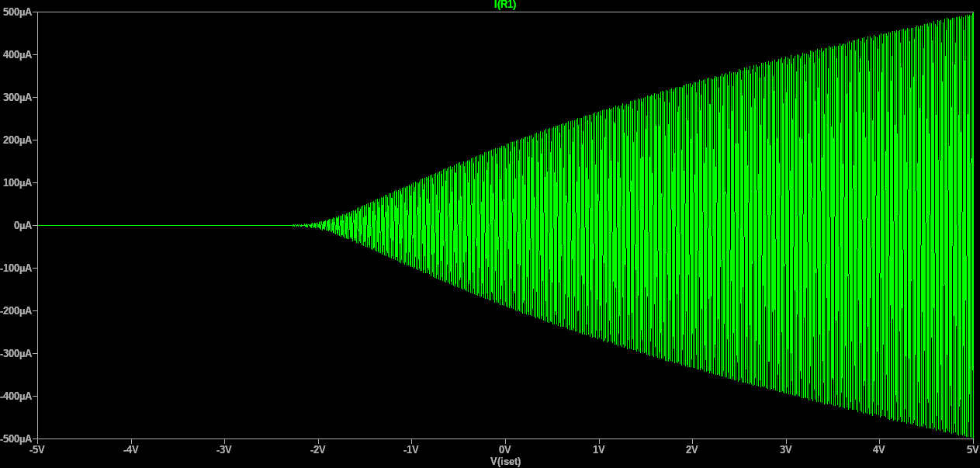Click the 0V horizontal axis tick label
The image size is (980, 468).
504,449
